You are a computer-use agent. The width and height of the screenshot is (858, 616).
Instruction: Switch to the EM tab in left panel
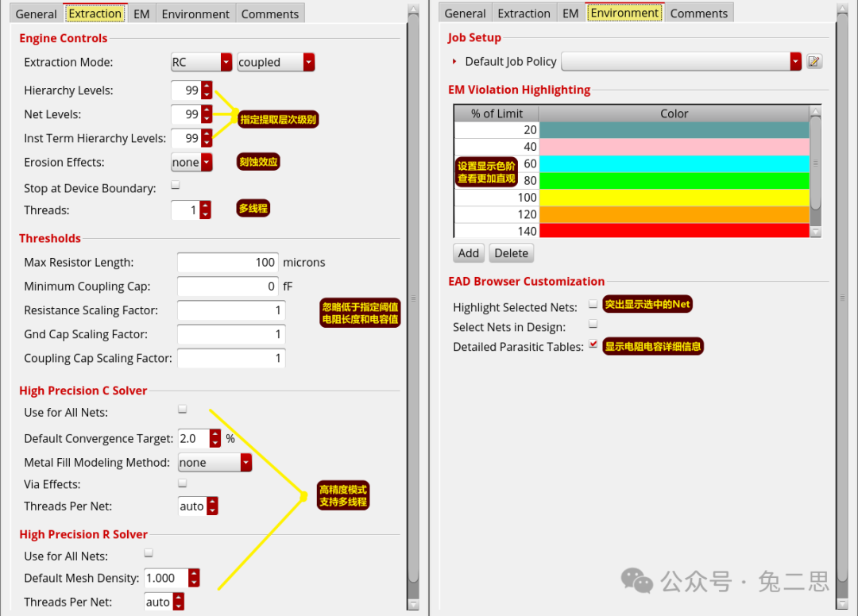tap(141, 14)
